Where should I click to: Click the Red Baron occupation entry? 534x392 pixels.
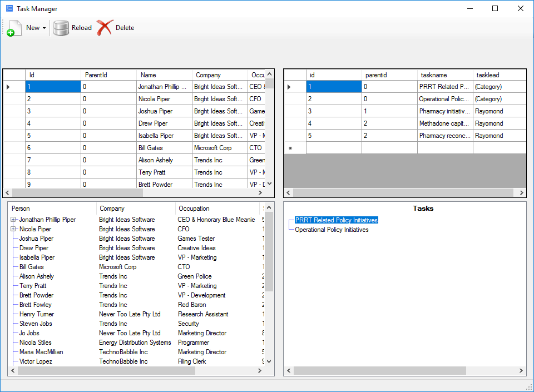[192, 305]
